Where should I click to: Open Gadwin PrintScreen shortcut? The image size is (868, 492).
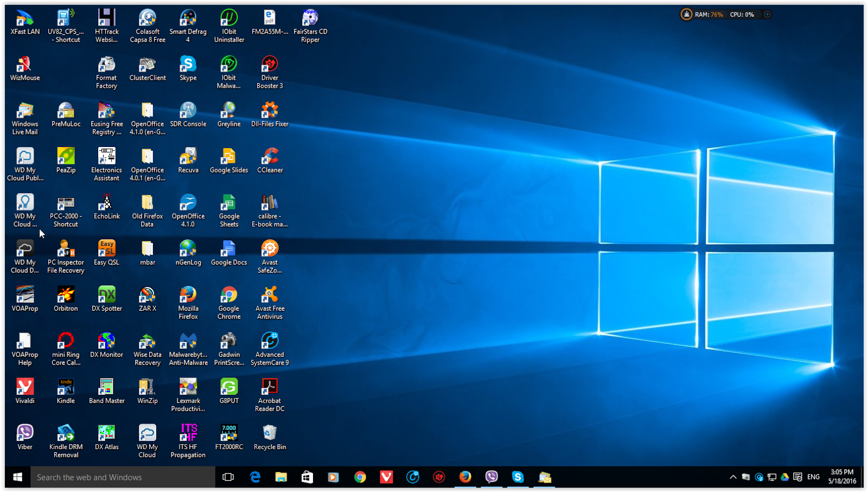coord(229,349)
